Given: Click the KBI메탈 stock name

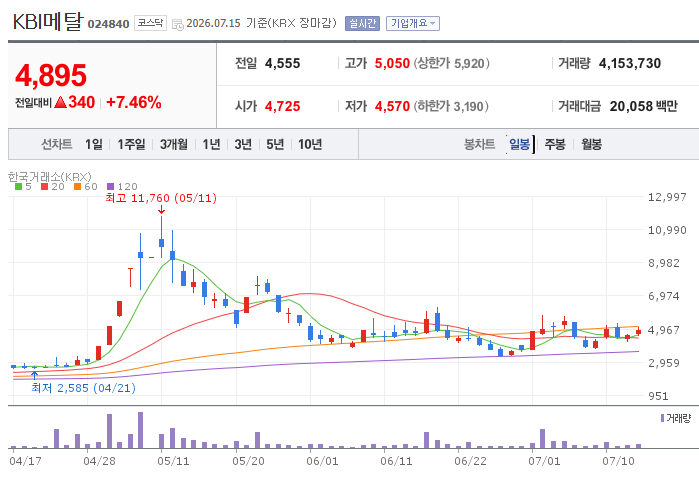Looking at the screenshot, I should click(x=48, y=21).
